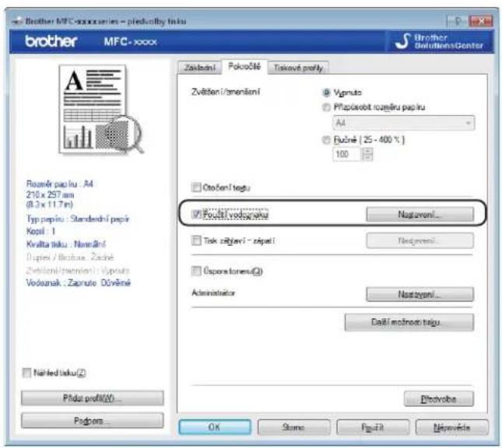The width and height of the screenshot is (502, 448).
Task: Confirm with the OK button
Action: pyautogui.click(x=215, y=427)
